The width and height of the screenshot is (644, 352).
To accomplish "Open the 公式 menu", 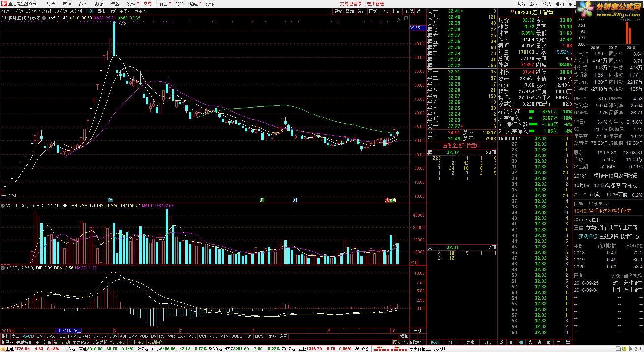I will (547, 4).
